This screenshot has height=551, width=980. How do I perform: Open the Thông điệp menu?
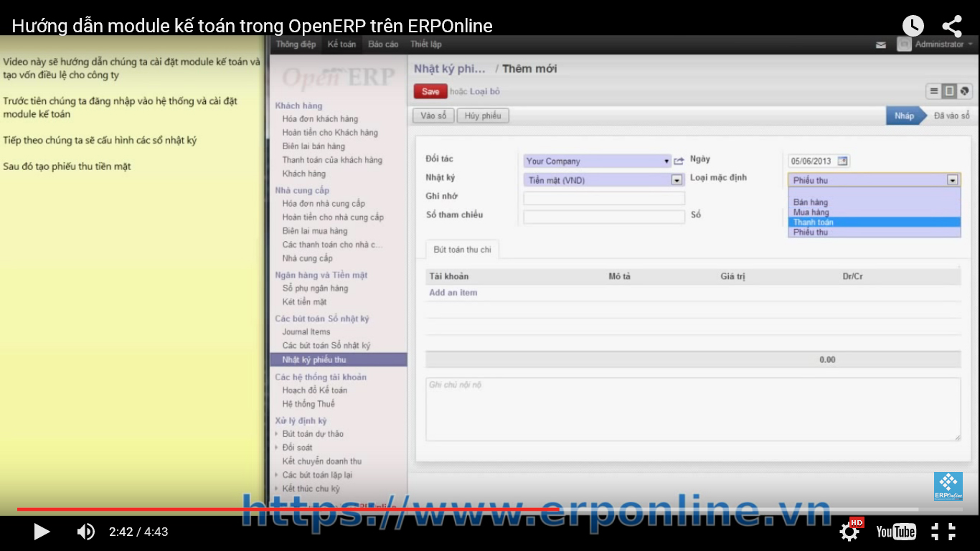click(x=296, y=44)
